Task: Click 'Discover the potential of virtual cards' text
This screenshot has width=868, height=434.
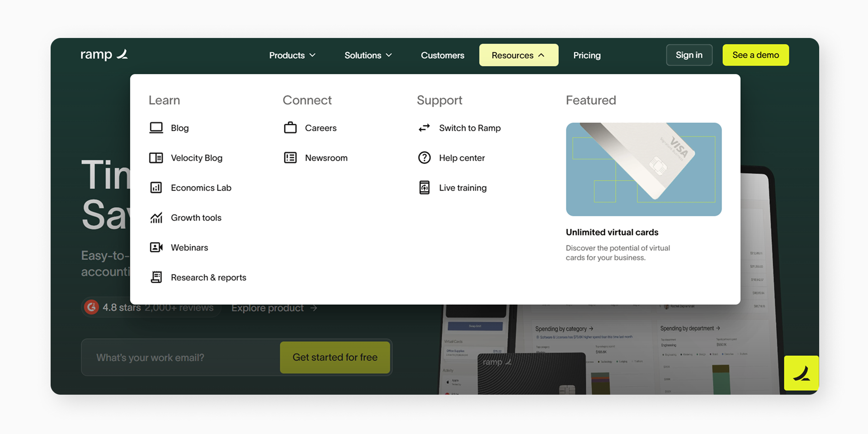Action: tap(618, 253)
